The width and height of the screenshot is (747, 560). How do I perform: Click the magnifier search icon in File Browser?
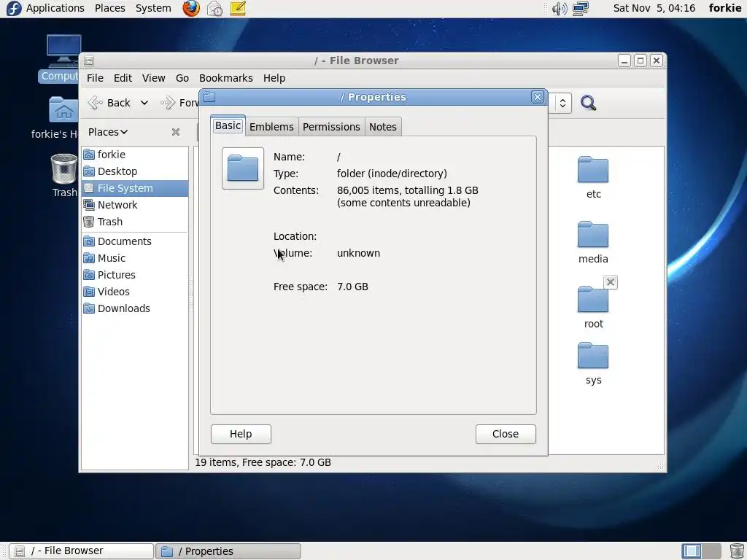pos(589,103)
